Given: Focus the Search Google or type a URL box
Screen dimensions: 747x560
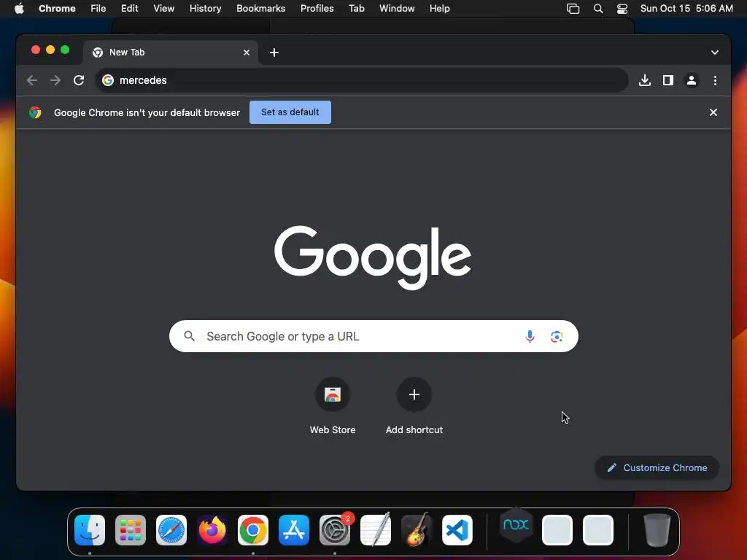Looking at the screenshot, I should 373,336.
